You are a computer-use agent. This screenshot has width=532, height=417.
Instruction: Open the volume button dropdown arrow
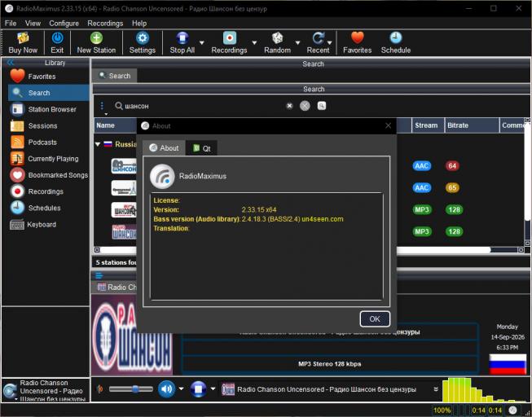tap(181, 388)
